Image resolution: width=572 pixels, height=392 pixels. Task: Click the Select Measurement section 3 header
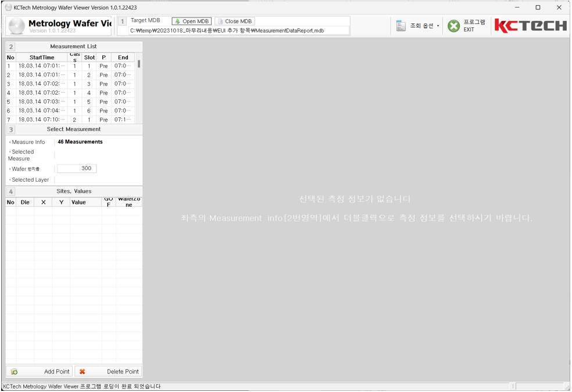pyautogui.click(x=73, y=130)
